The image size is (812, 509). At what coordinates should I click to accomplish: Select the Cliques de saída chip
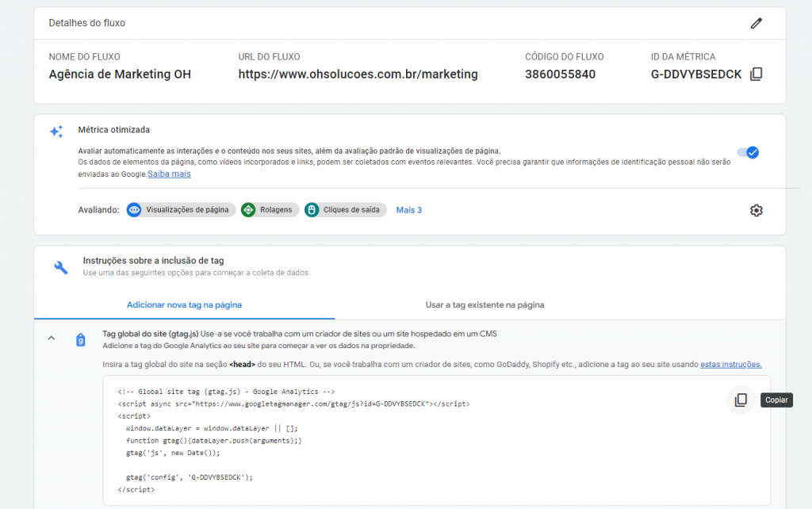click(346, 210)
